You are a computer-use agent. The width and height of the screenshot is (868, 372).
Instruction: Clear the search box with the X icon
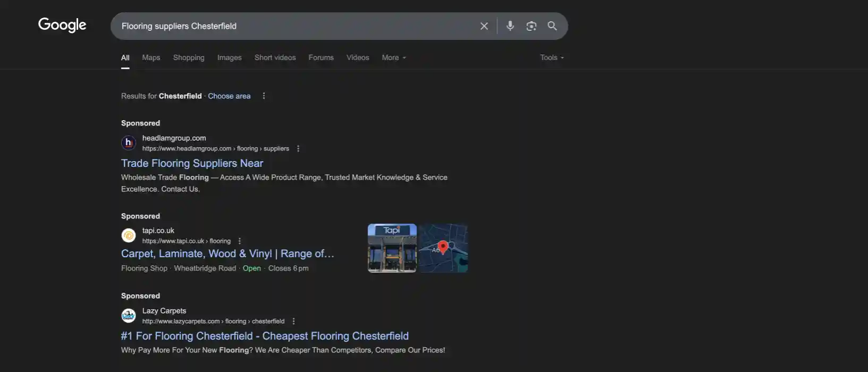pyautogui.click(x=484, y=26)
